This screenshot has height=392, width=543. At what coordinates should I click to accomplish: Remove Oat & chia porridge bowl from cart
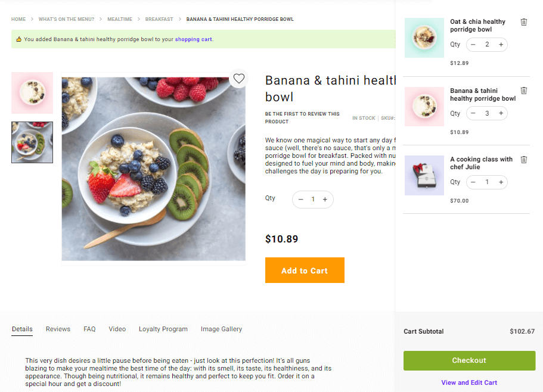524,22
